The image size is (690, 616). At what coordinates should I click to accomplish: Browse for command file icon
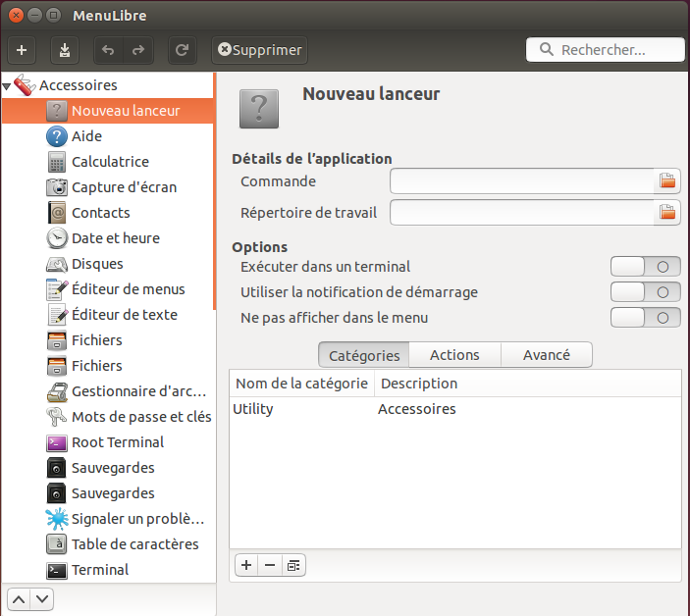[x=667, y=180]
